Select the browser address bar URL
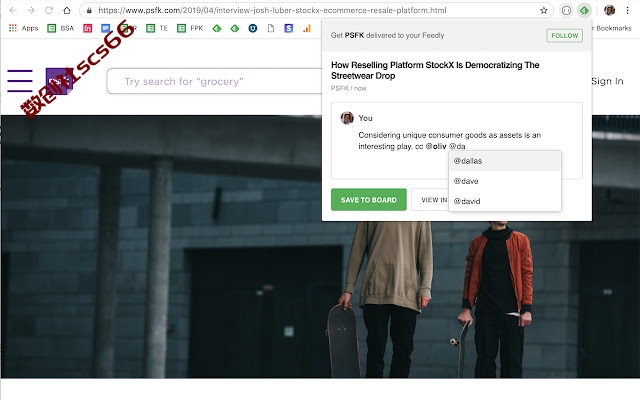 (272, 10)
